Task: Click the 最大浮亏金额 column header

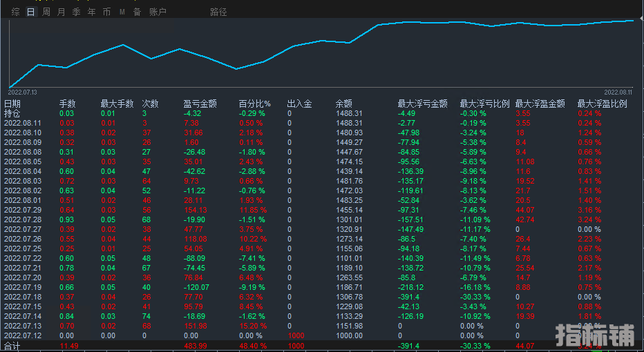Action: pyautogui.click(x=423, y=104)
